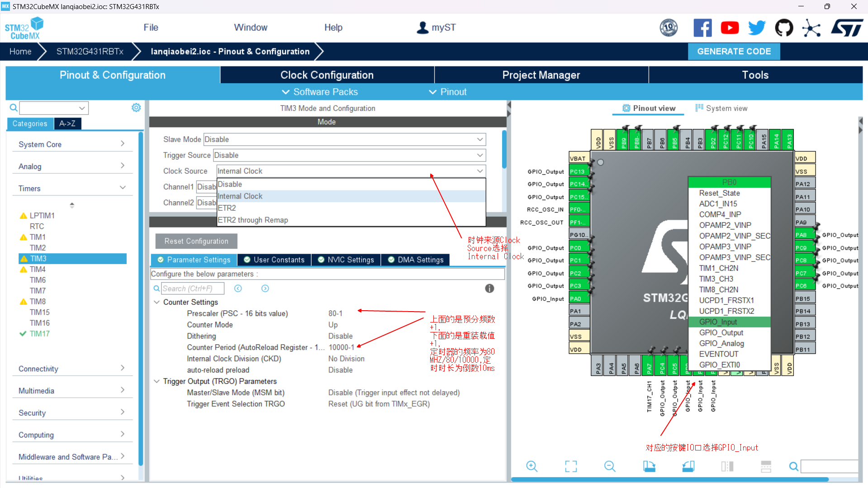This screenshot has width=868, height=488.
Task: Open the File menu
Action: point(151,28)
